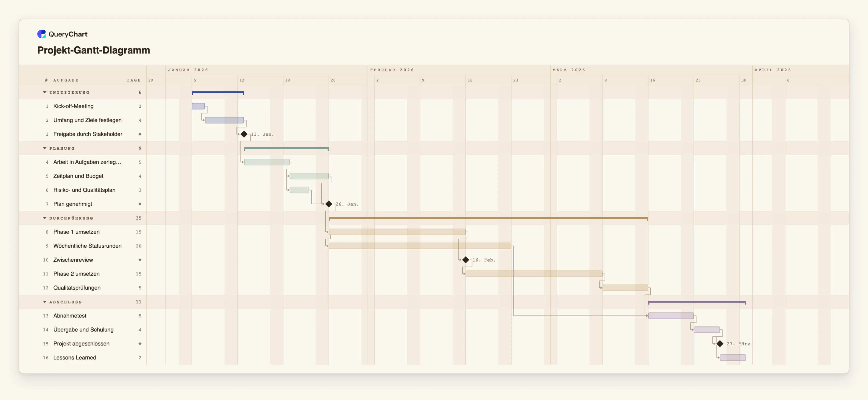
Task: Click the QueryChart logo icon
Action: (x=41, y=34)
